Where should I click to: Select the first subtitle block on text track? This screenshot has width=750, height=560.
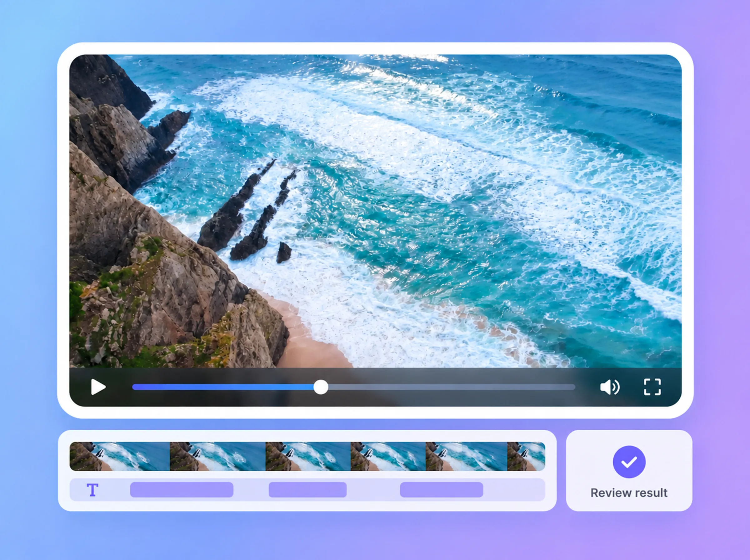(x=182, y=490)
